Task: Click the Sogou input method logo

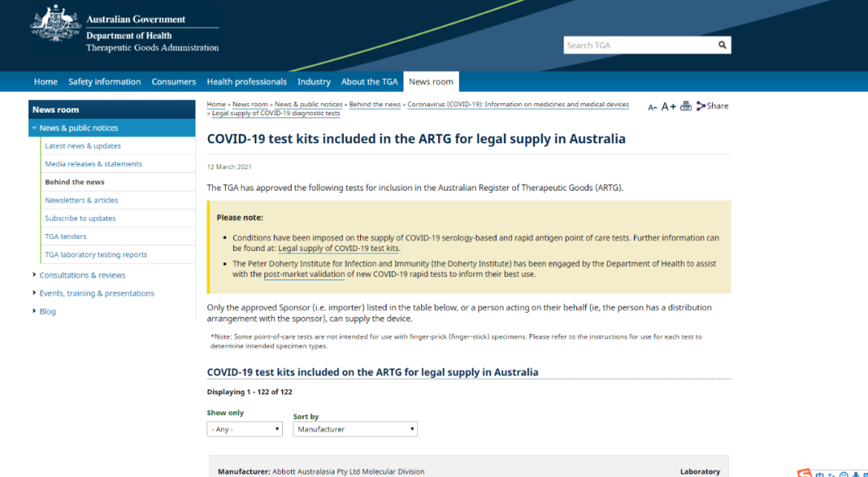Action: pyautogui.click(x=805, y=473)
